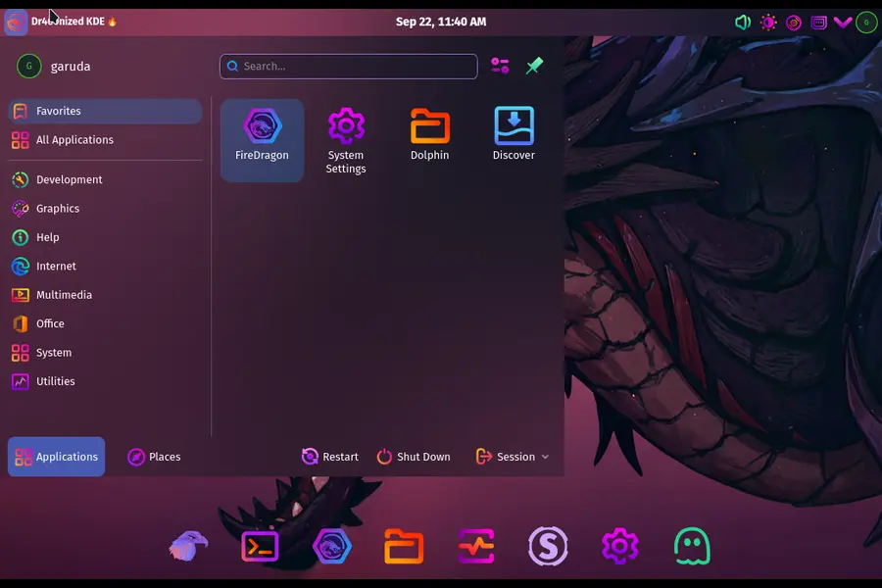This screenshot has height=588, width=882.
Task: Open the green ghost app in dock
Action: coord(692,546)
